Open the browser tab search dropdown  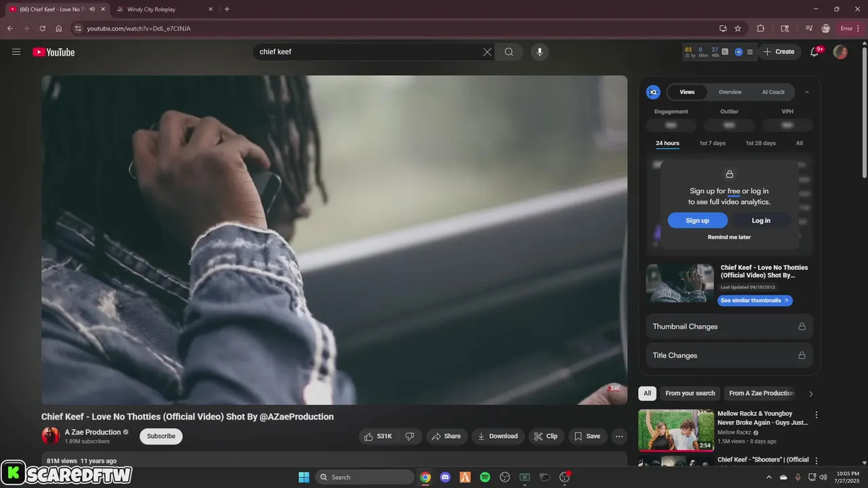click(785, 28)
